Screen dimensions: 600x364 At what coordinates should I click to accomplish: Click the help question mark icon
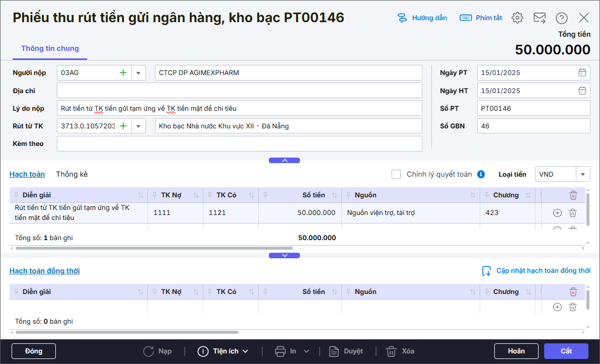(x=561, y=18)
